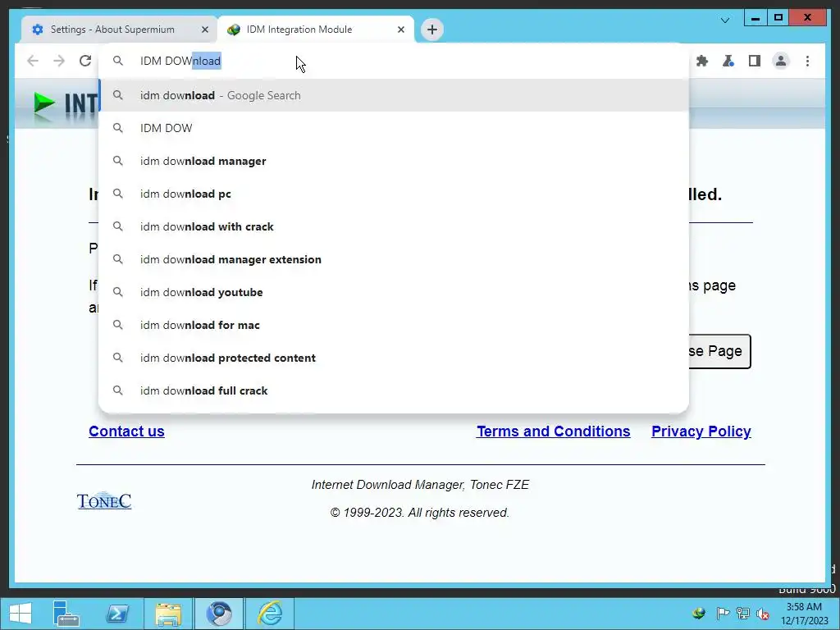Open the Extensions puzzle icon

point(702,61)
